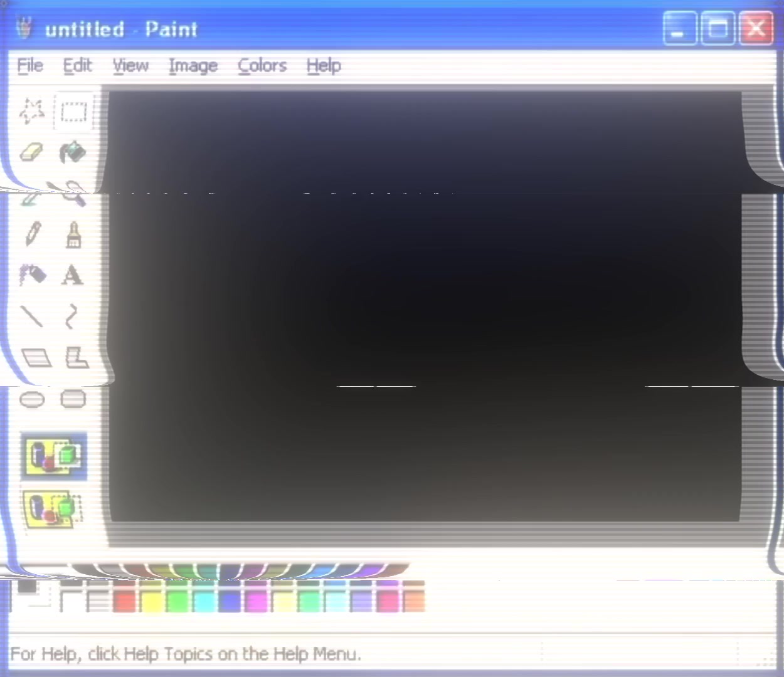Image resolution: width=784 pixels, height=677 pixels.
Task: Pick the magenta color swatch
Action: pos(256,601)
